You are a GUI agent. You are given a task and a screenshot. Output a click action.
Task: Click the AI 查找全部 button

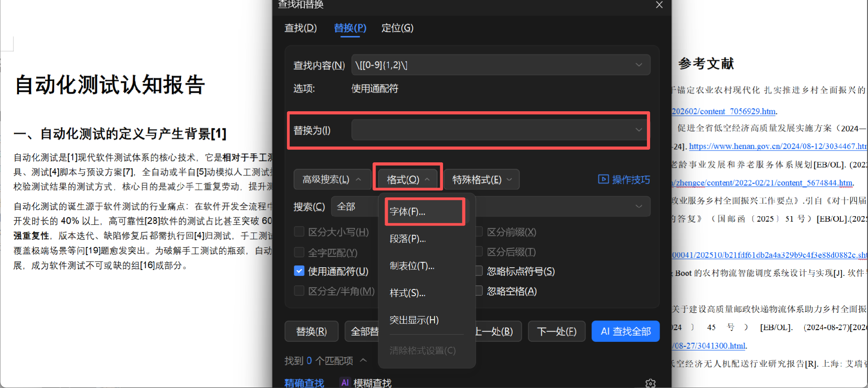coord(626,331)
